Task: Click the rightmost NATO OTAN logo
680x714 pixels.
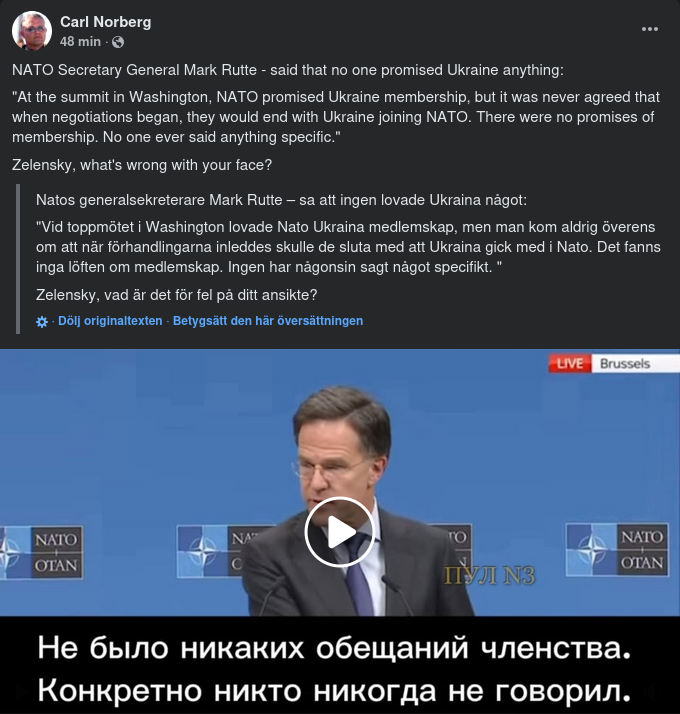Action: pyautogui.click(x=617, y=550)
